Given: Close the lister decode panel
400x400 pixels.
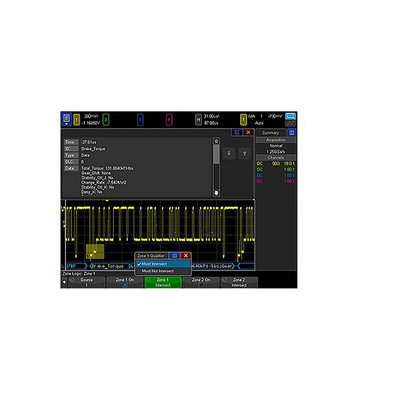Looking at the screenshot, I should 248,132.
